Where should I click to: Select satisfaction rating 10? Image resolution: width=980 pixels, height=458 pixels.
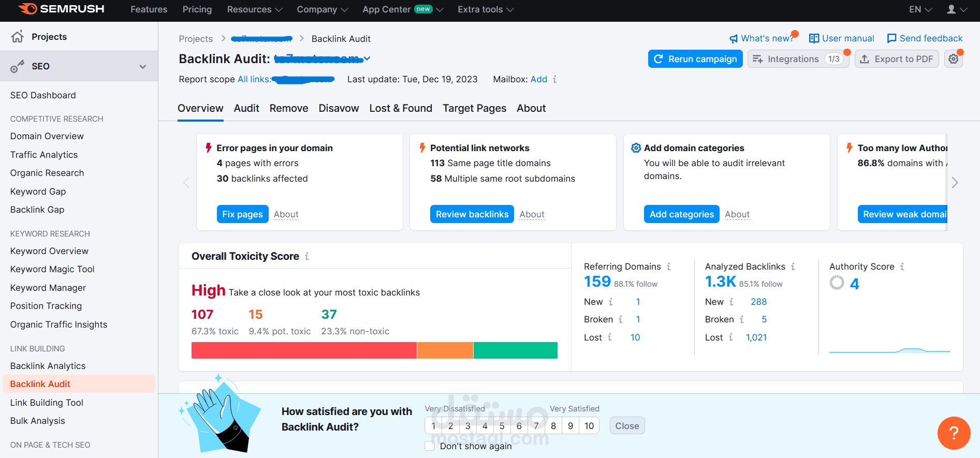click(589, 426)
